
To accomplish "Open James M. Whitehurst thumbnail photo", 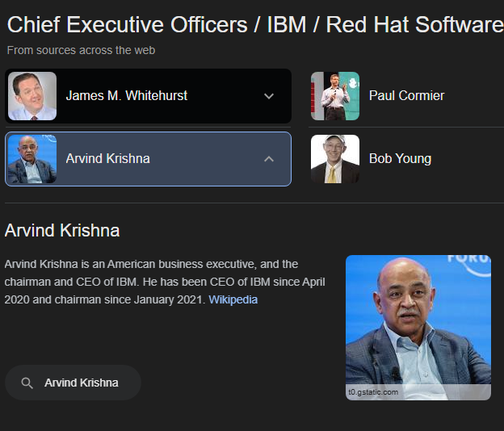I will [32, 96].
